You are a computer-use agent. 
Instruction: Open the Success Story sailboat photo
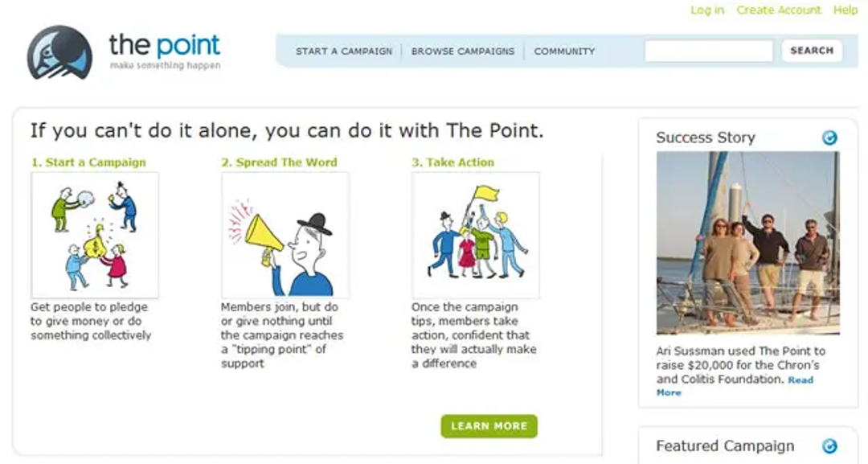pyautogui.click(x=748, y=243)
